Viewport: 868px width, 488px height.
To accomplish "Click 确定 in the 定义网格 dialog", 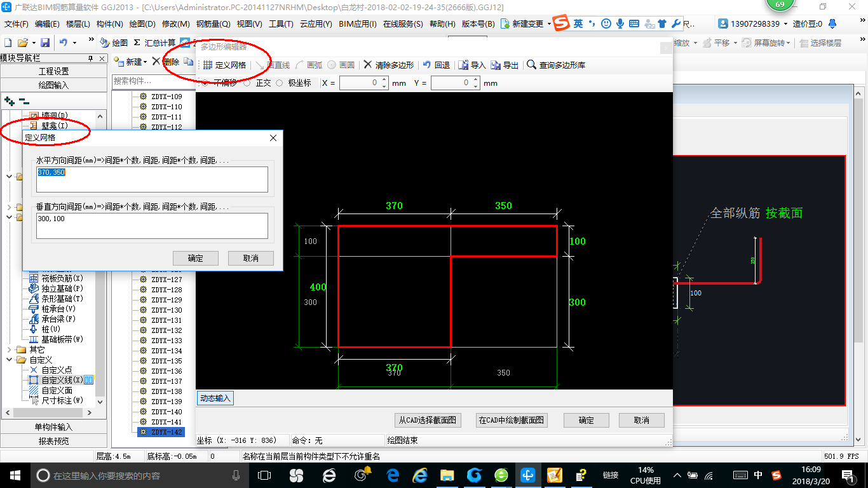I will pos(196,258).
